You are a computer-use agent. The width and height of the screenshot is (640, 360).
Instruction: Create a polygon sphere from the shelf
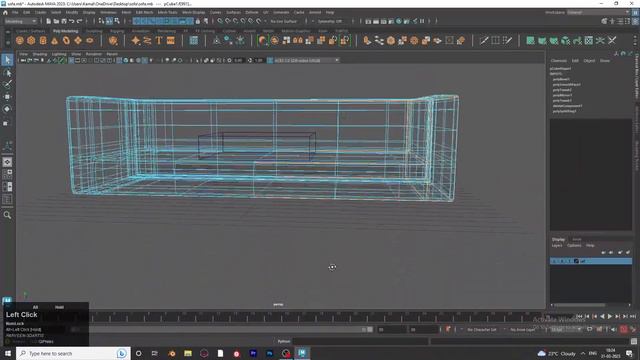[x=20, y=40]
